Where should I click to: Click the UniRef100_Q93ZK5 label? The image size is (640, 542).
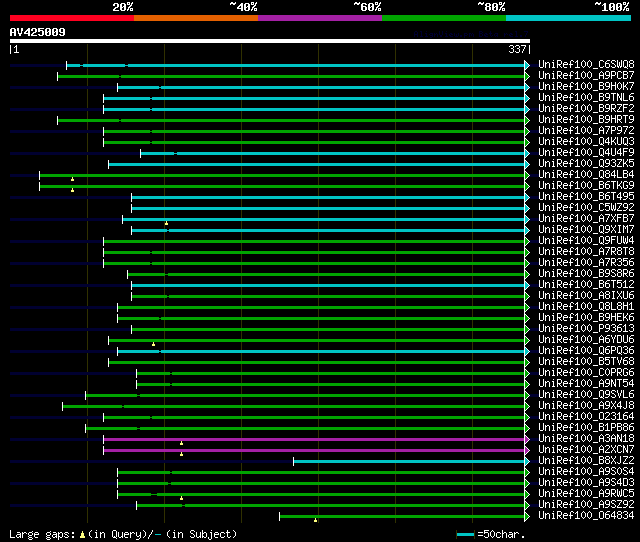tap(586, 164)
